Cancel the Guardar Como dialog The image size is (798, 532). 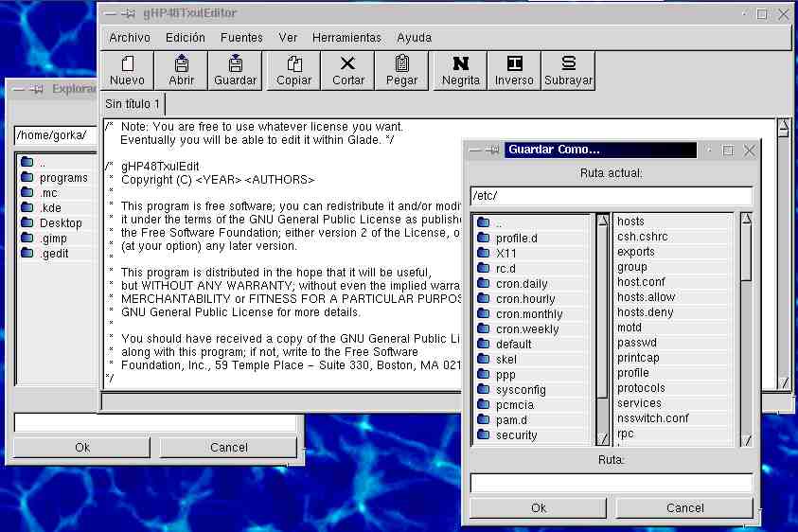(684, 507)
